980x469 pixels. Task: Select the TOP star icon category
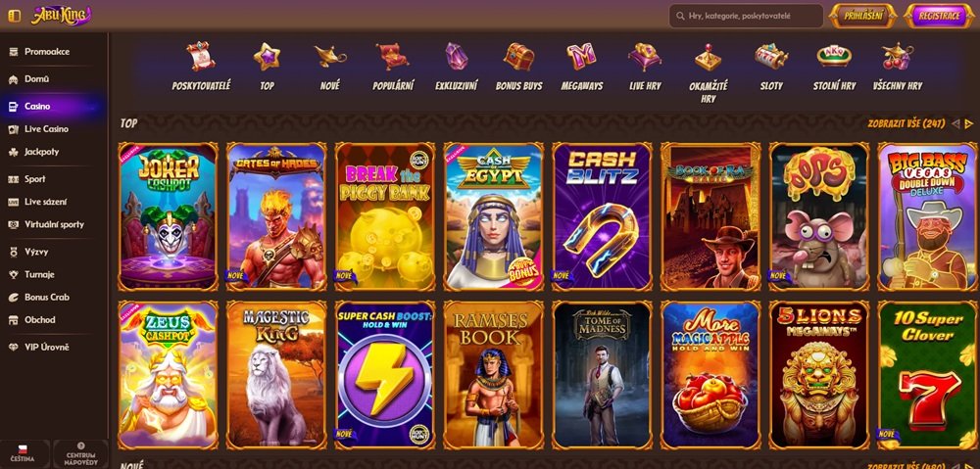pos(267,56)
